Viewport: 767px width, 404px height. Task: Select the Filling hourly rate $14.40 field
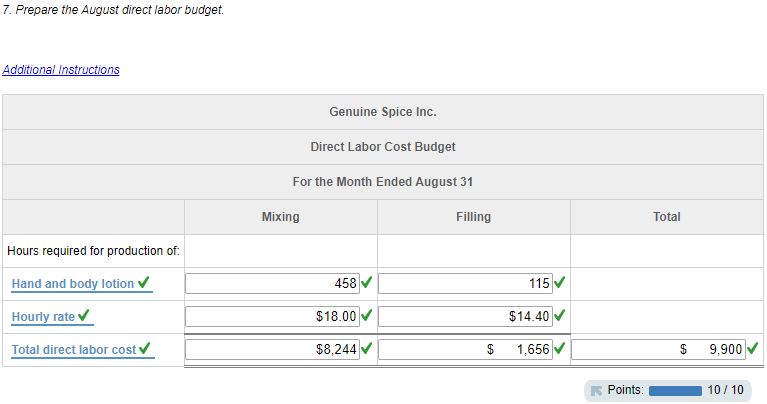pos(465,317)
